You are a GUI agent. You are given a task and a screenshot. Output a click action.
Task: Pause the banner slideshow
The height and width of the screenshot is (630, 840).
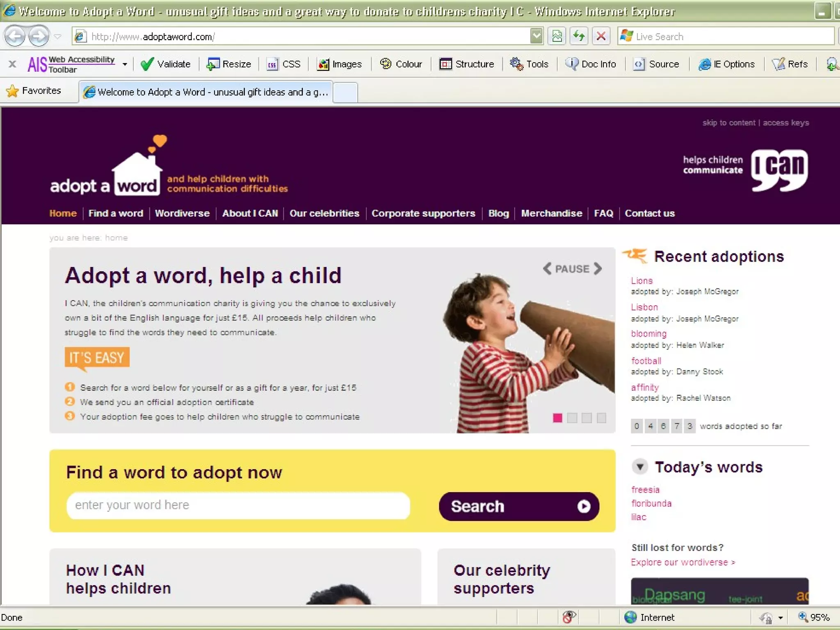click(572, 269)
